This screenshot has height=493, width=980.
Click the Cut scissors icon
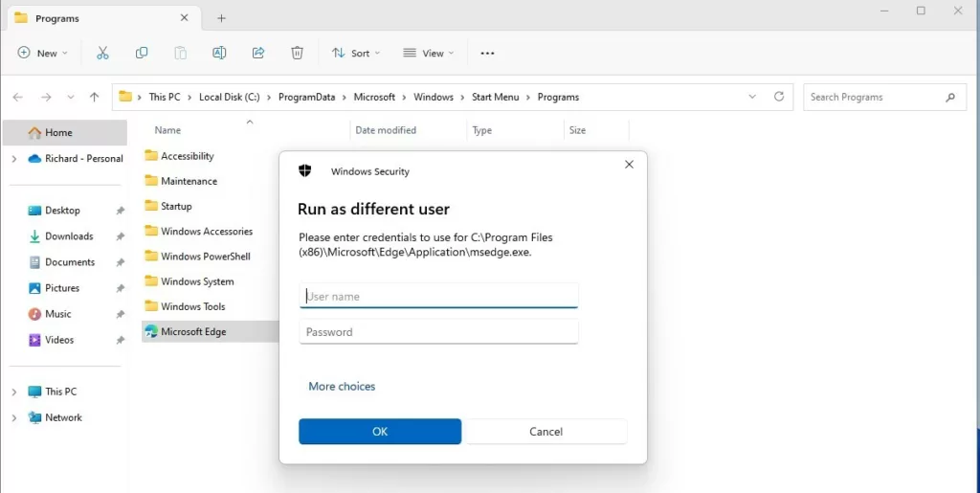(x=102, y=53)
